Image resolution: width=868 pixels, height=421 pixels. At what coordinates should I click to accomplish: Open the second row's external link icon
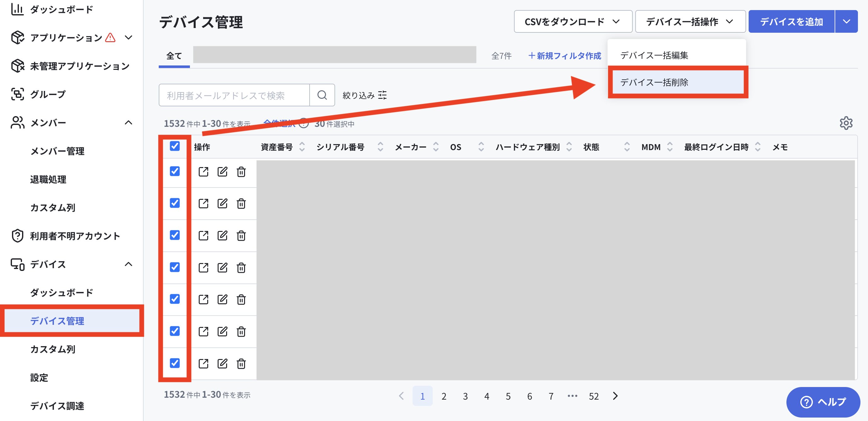pyautogui.click(x=203, y=204)
